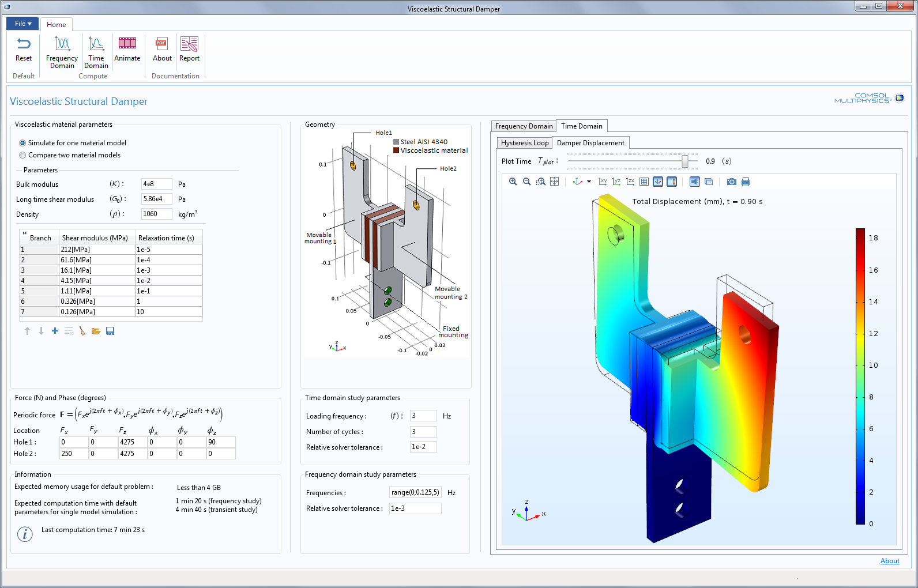Clear the branch table with broom

click(x=82, y=331)
